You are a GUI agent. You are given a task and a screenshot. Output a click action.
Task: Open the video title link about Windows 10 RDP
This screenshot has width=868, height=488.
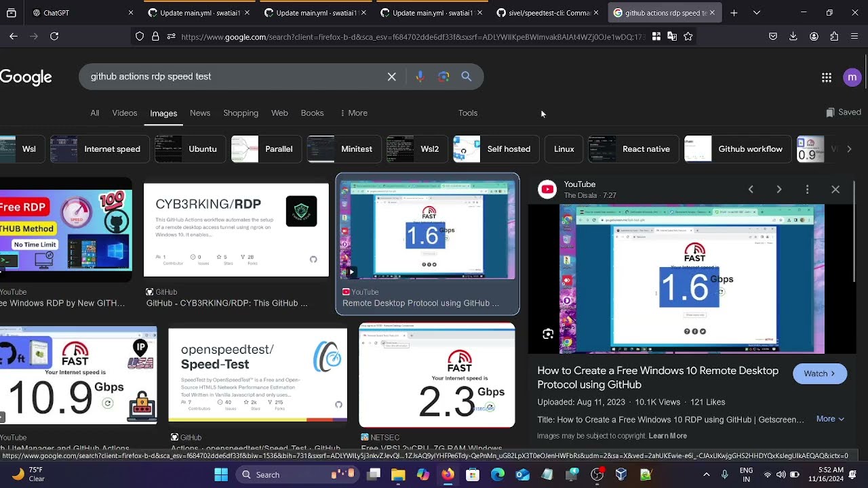(658, 378)
